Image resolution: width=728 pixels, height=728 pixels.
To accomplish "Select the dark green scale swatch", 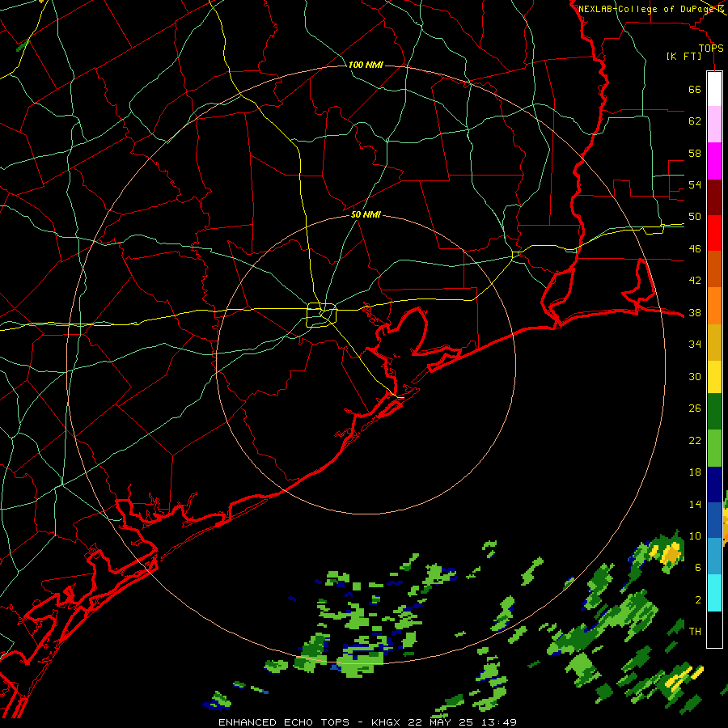I will [714, 412].
